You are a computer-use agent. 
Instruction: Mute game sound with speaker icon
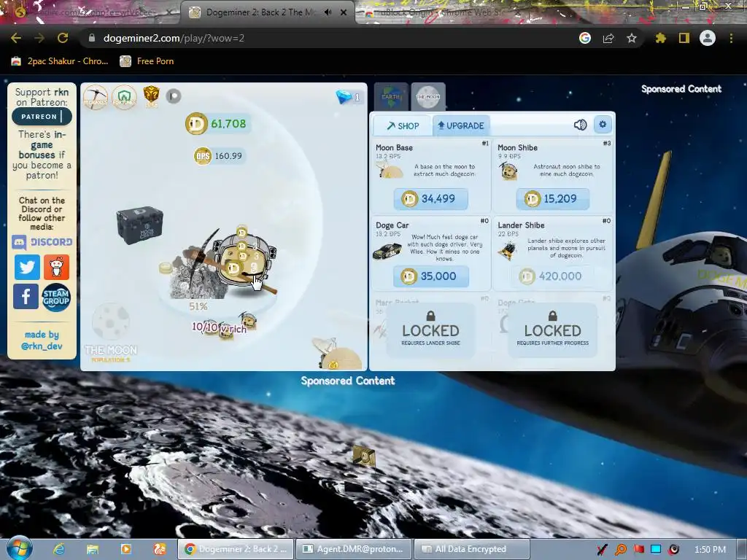[580, 125]
